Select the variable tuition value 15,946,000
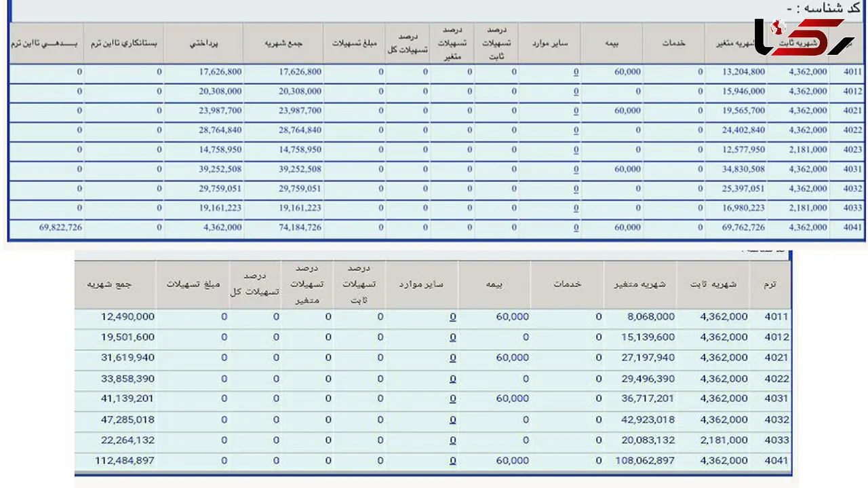The width and height of the screenshot is (868, 488). [744, 91]
